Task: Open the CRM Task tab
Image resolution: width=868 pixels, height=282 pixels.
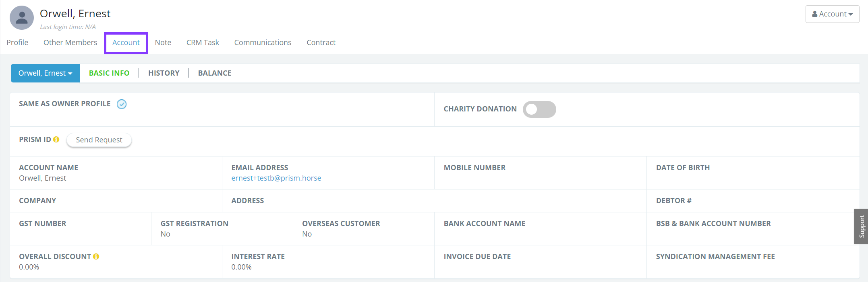Action: click(203, 43)
